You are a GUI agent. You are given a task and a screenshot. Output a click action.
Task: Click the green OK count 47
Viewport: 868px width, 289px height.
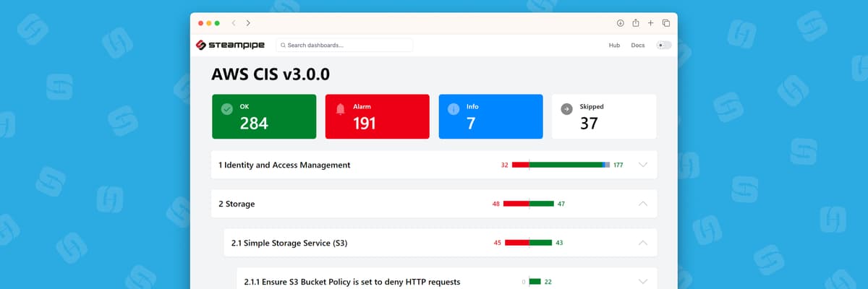click(561, 204)
